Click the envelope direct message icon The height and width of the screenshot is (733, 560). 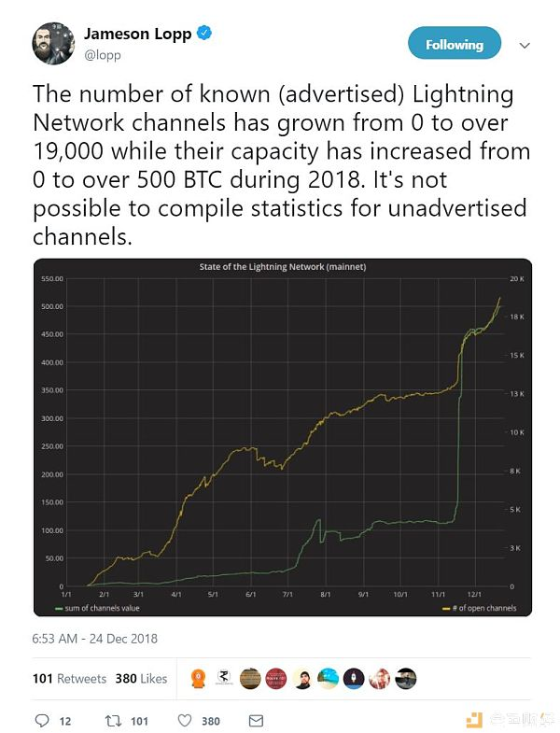pyautogui.click(x=256, y=720)
